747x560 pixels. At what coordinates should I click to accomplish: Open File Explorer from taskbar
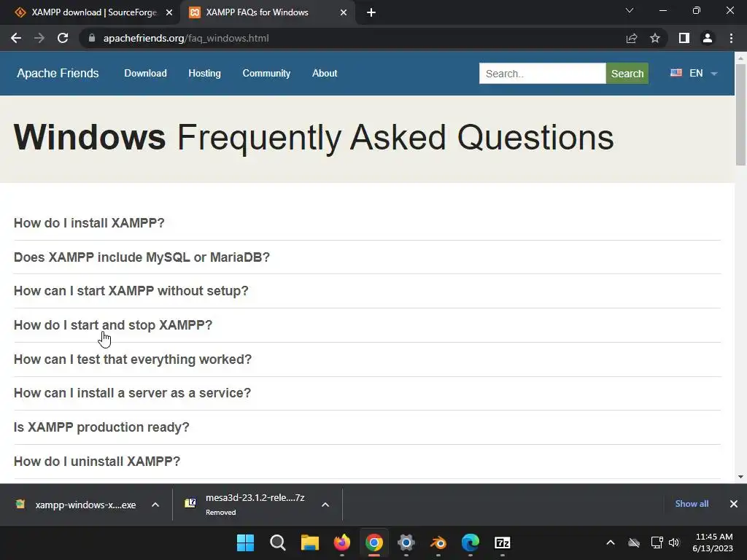tap(309, 542)
